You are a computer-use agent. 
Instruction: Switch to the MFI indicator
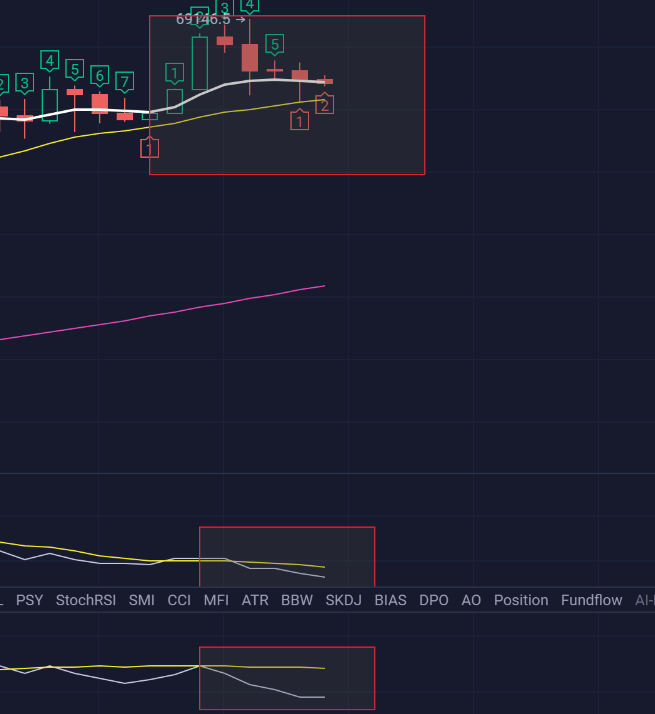(216, 600)
